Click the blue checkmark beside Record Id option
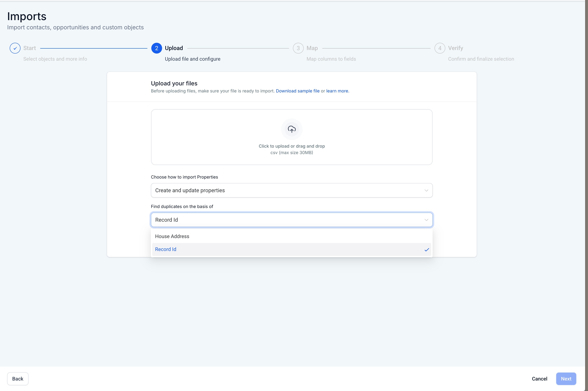 pos(427,250)
